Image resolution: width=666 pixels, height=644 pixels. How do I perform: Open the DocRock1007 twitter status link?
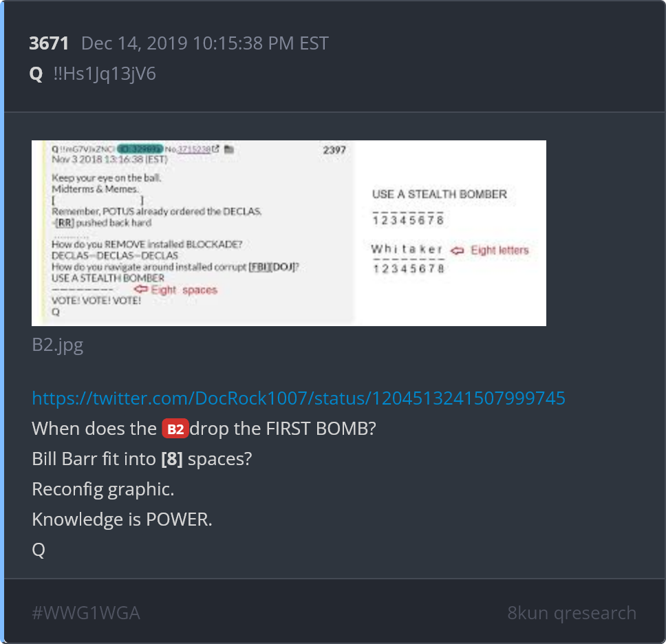[x=299, y=398]
